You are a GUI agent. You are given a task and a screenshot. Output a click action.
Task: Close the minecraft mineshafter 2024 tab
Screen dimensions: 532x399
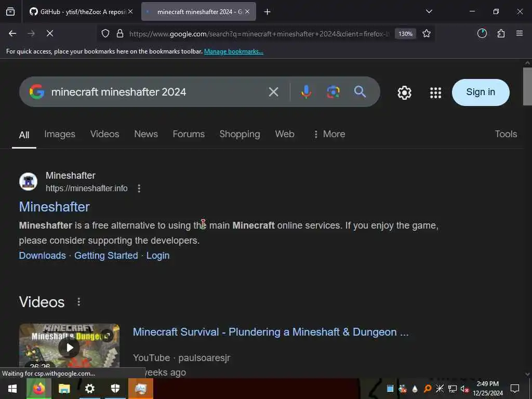(247, 12)
